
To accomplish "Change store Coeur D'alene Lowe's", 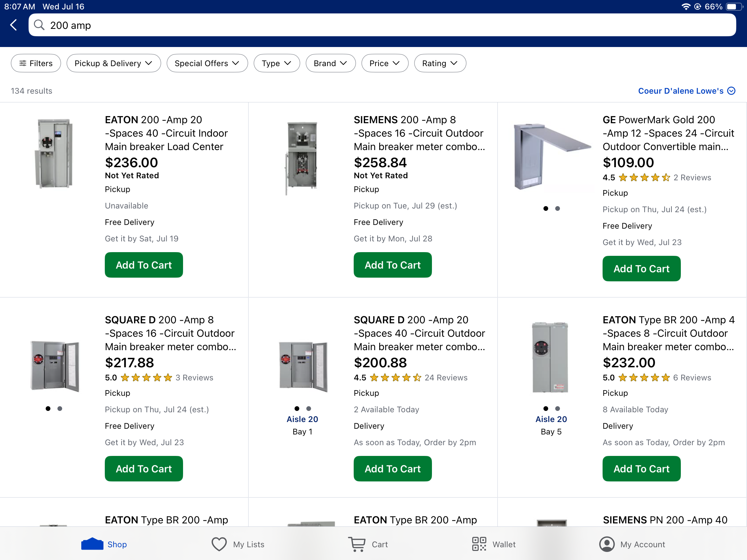I will click(x=687, y=91).
